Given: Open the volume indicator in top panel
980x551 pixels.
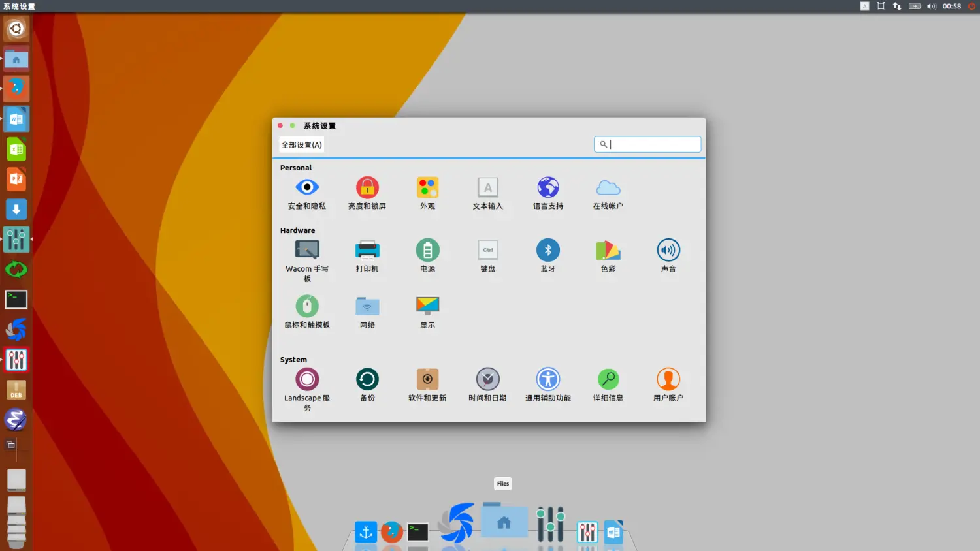Looking at the screenshot, I should tap(931, 7).
